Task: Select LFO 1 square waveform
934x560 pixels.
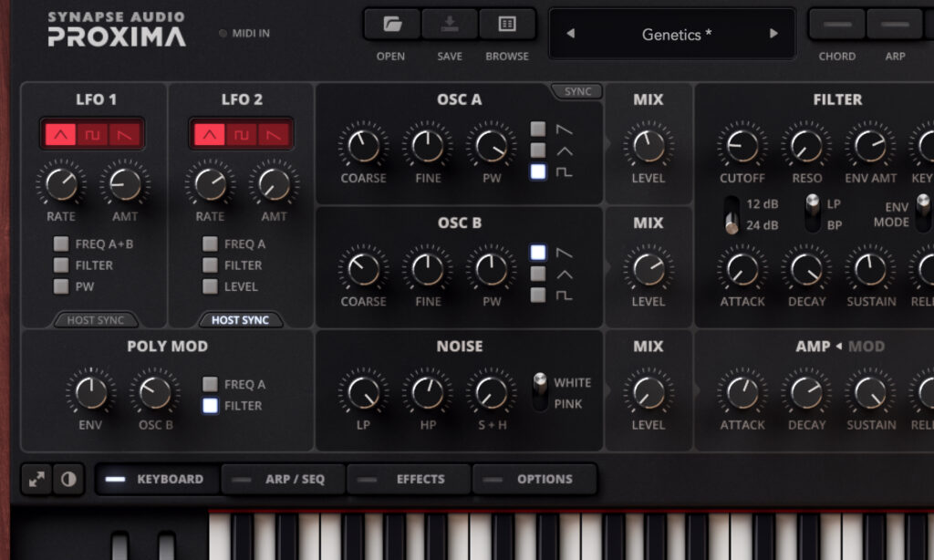Action: click(x=92, y=135)
